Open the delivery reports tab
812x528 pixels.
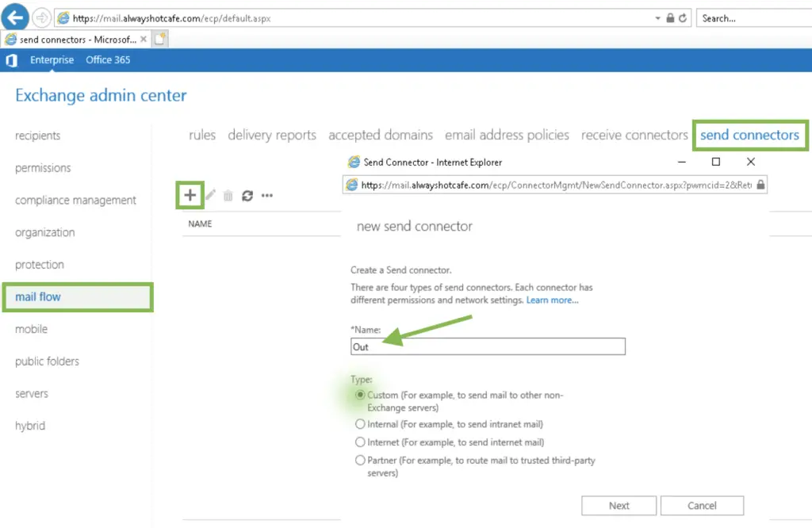click(272, 135)
